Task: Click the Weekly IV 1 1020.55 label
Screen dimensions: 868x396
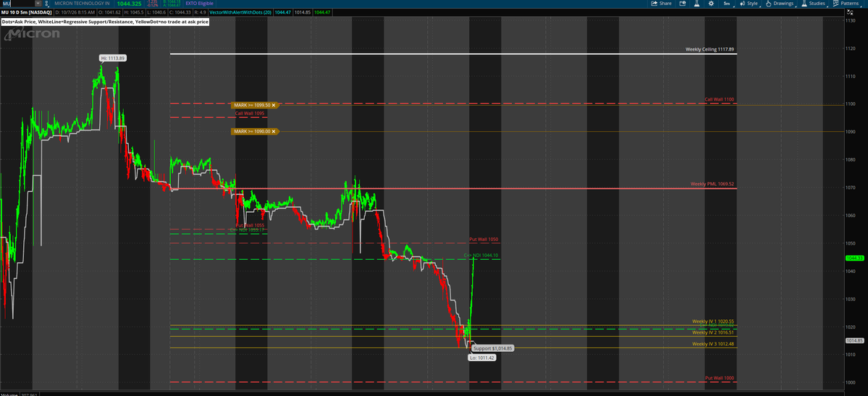Action: 713,321
